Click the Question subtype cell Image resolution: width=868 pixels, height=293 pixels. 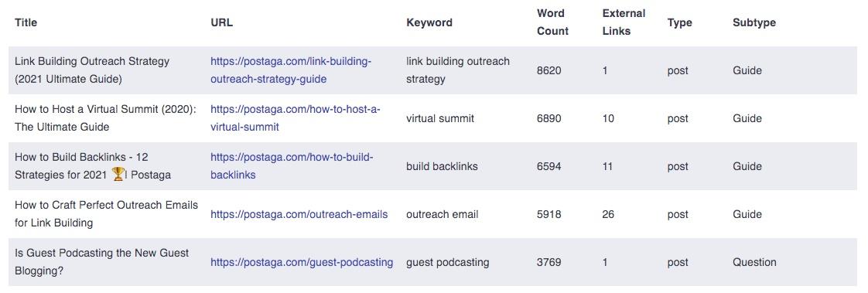tap(754, 263)
